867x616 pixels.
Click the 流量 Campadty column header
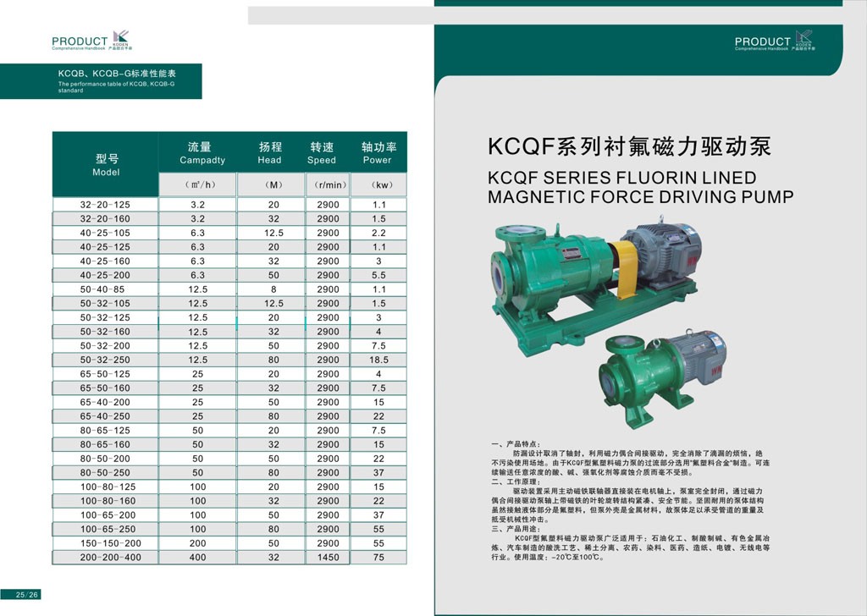[202, 153]
